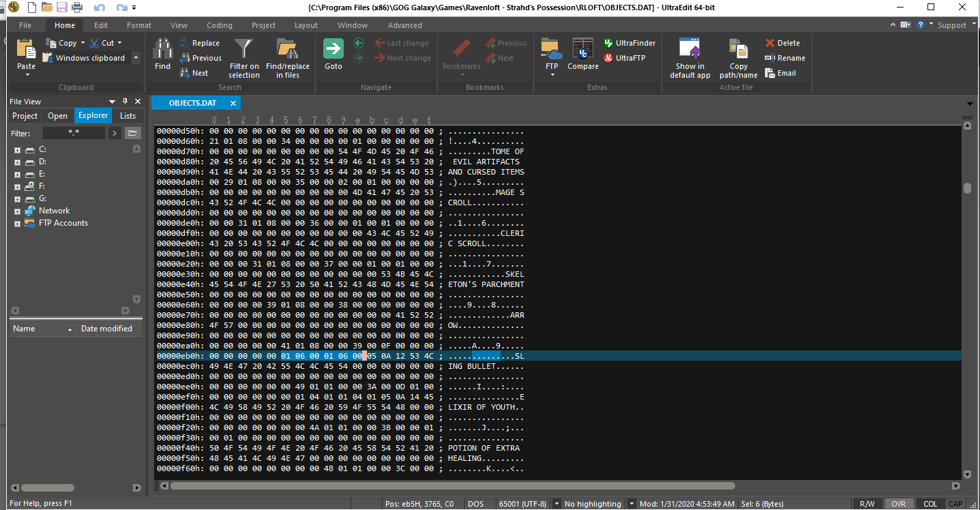Expand the FTP Accounts node
The width and height of the screenshot is (980, 510).
17,223
